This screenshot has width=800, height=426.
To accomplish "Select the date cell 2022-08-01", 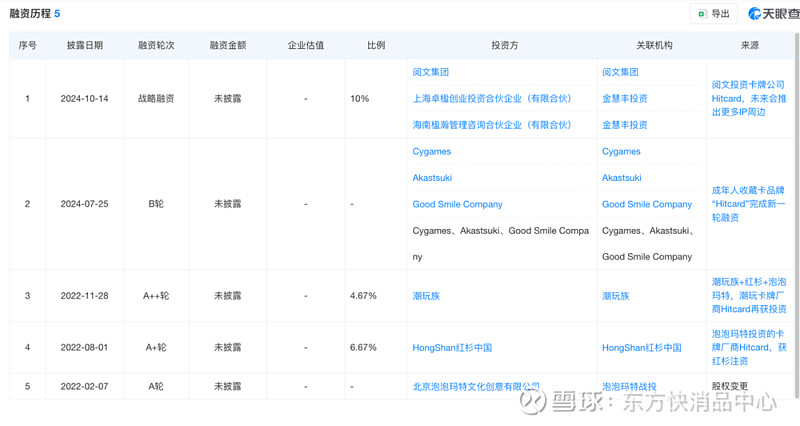I will (85, 347).
